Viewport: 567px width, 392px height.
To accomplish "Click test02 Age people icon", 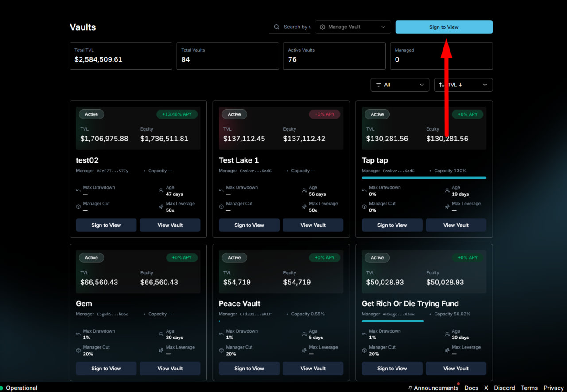I will (161, 190).
